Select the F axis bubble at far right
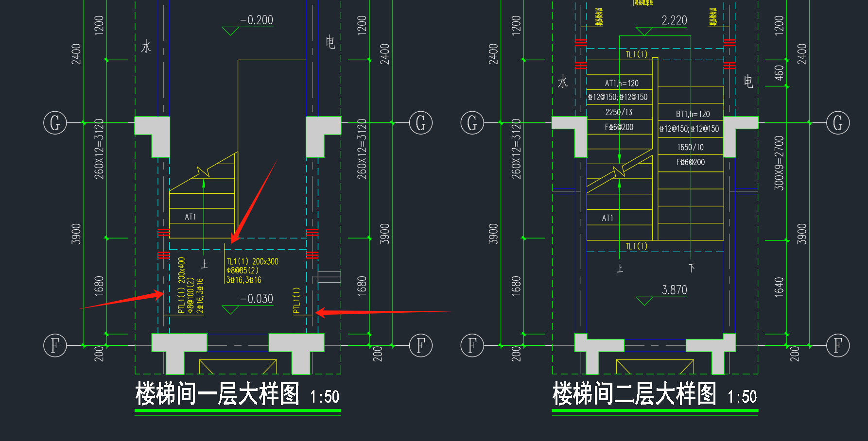The height and width of the screenshot is (441, 868). pyautogui.click(x=838, y=345)
